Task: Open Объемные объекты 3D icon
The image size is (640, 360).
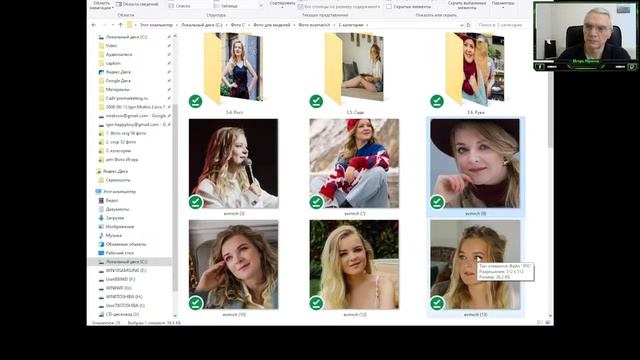Action: click(x=101, y=244)
